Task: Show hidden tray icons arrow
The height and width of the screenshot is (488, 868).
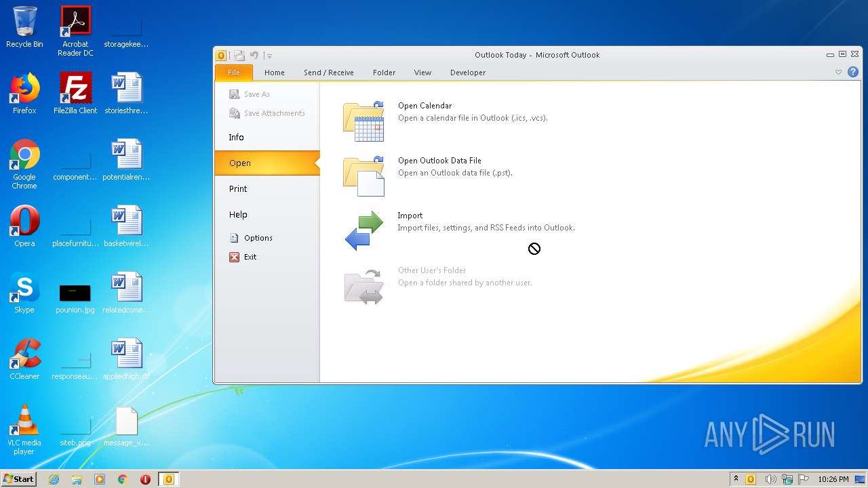Action: (736, 479)
